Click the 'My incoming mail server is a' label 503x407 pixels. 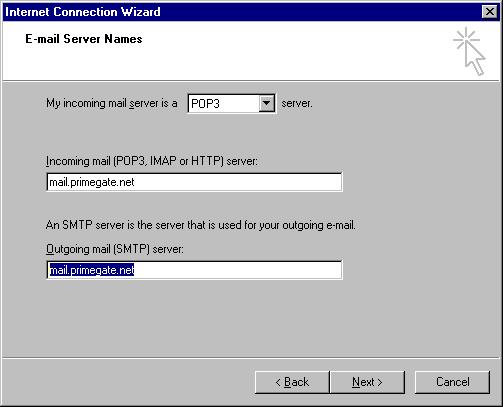(x=112, y=103)
